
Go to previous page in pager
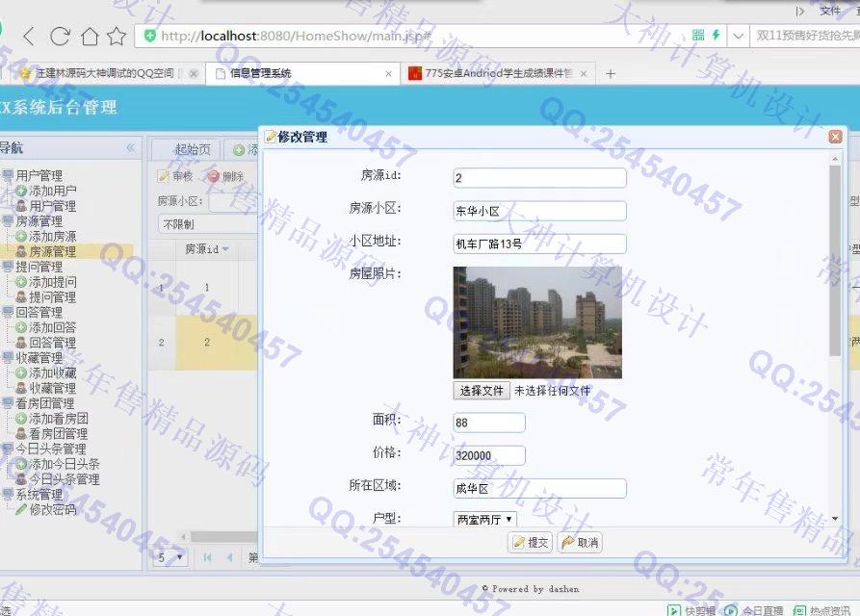coord(229,558)
